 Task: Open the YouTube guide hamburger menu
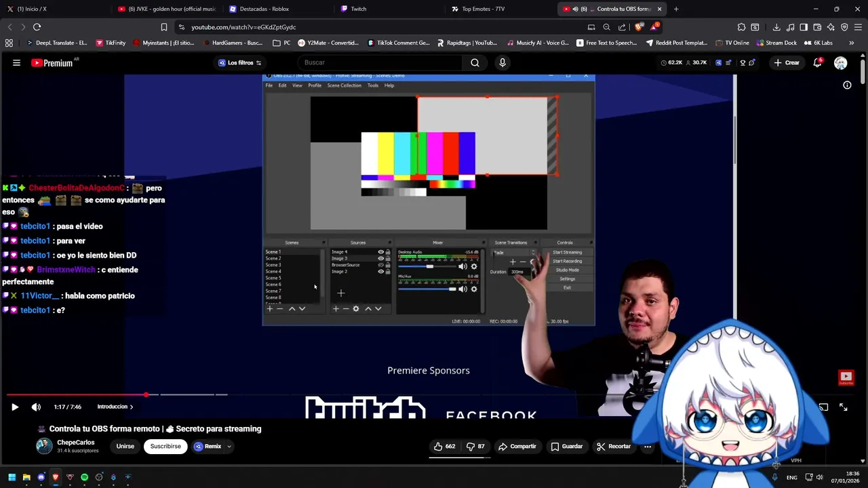point(16,62)
